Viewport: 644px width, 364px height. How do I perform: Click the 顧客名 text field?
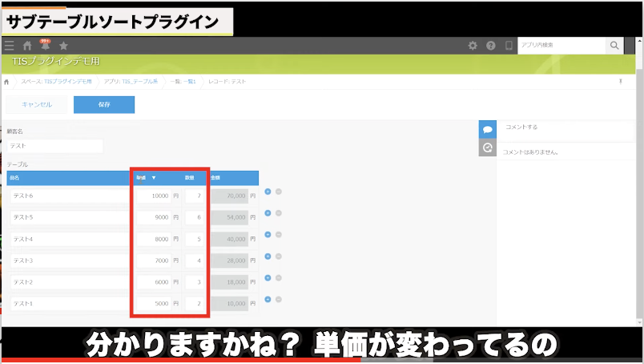pos(55,146)
